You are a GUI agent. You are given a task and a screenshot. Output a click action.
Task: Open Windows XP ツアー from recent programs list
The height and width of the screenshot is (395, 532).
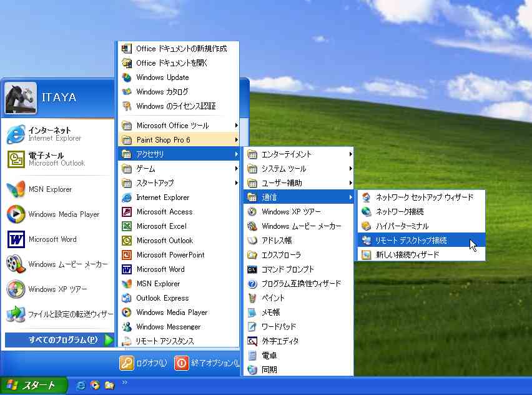[x=57, y=289]
